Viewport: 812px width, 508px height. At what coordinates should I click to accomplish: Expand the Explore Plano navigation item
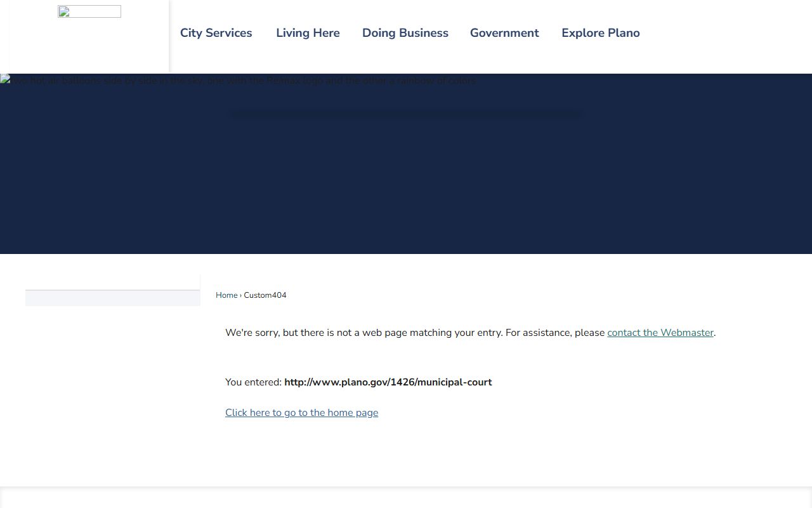click(x=600, y=33)
